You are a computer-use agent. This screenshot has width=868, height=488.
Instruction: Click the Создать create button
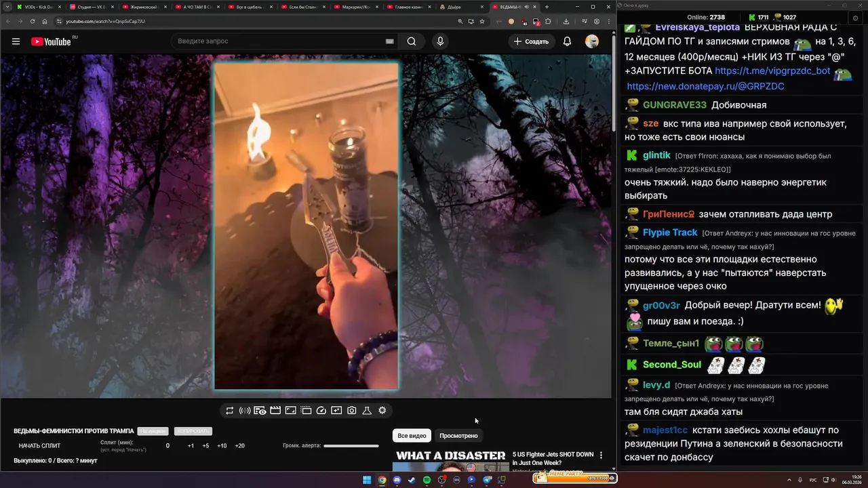tap(531, 41)
